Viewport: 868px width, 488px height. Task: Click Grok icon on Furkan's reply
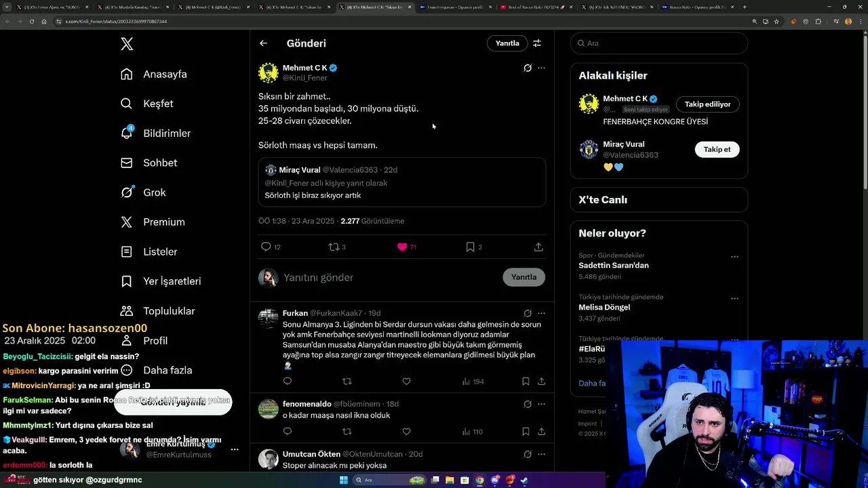528,313
